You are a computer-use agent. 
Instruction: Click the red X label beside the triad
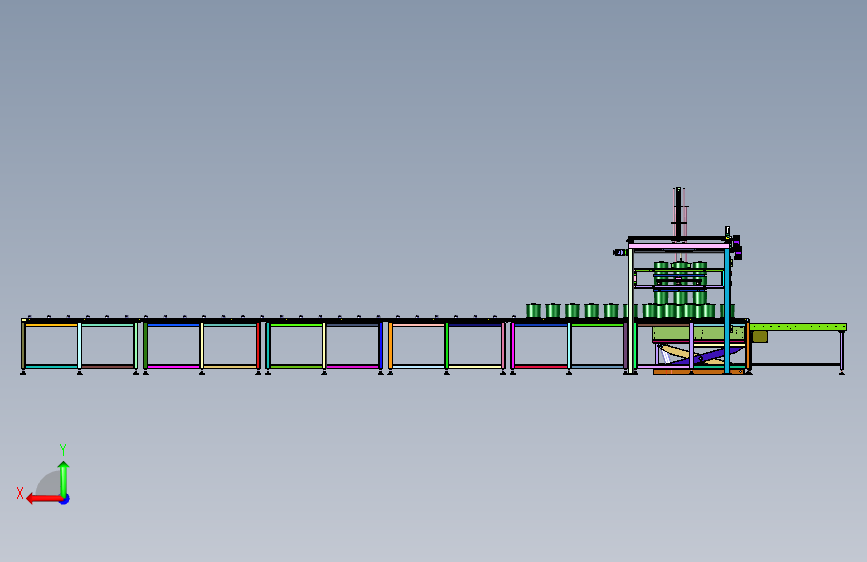pyautogui.click(x=20, y=493)
